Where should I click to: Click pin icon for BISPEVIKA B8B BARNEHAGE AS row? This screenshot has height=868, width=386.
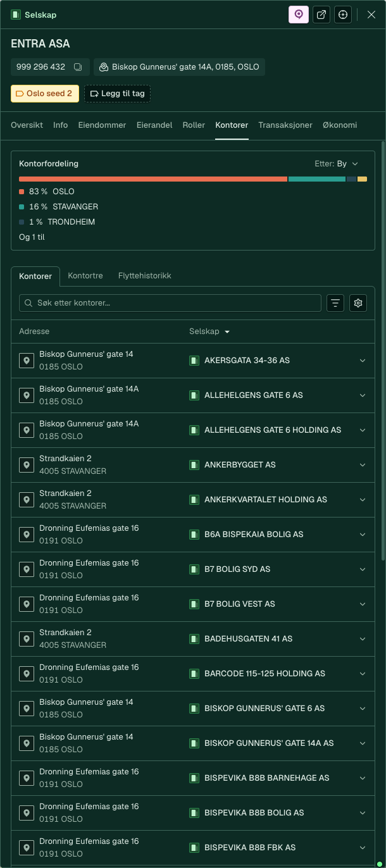pyautogui.click(x=27, y=778)
